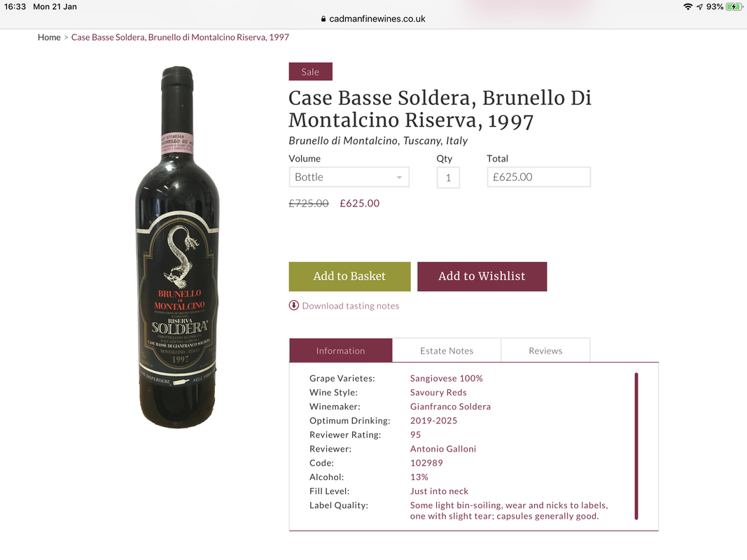Click the Sale badge
The width and height of the screenshot is (747, 560).
311,71
